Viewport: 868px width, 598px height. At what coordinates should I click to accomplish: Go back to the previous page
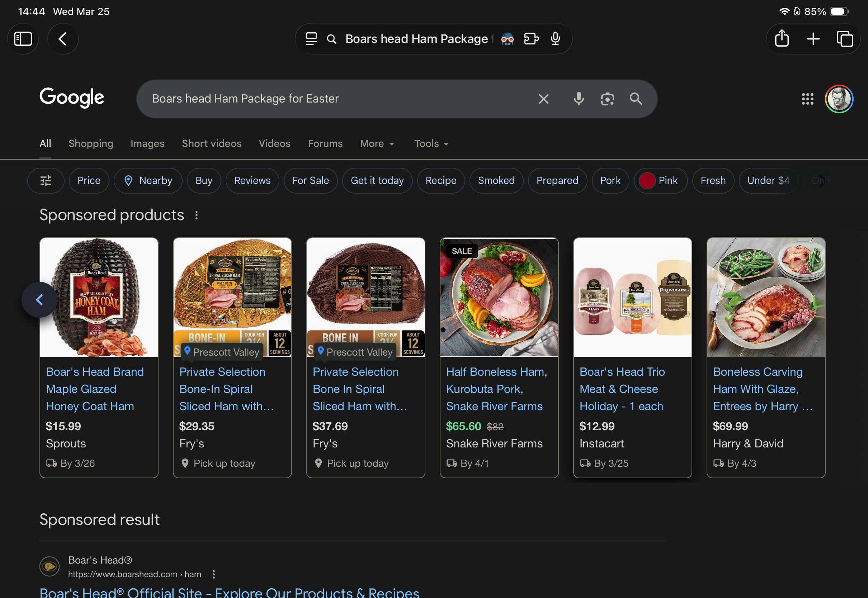point(63,39)
